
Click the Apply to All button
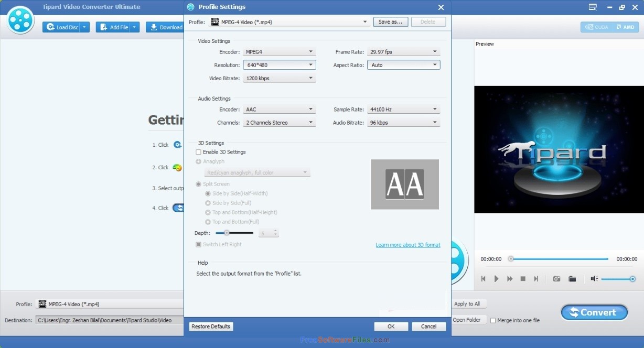[x=467, y=304]
